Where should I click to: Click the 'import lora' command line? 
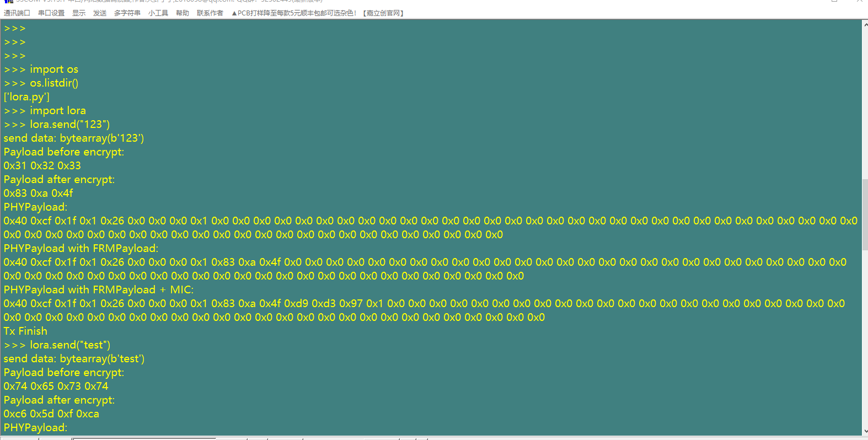pos(57,111)
